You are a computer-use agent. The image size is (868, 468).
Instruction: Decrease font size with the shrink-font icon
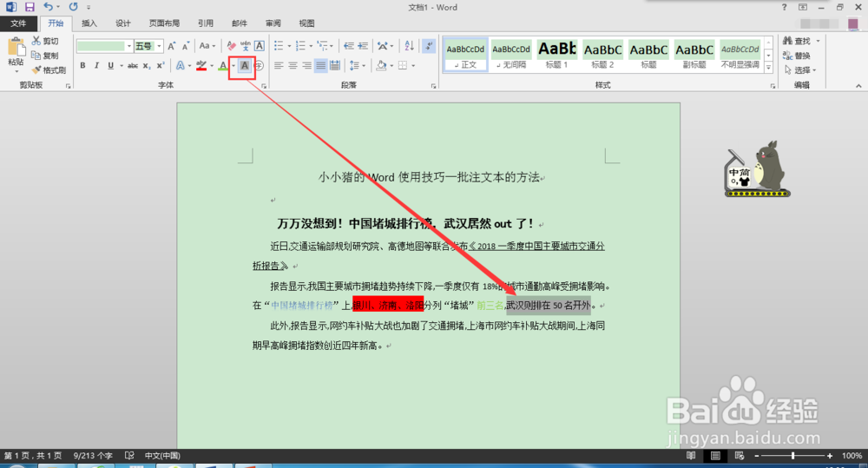click(x=186, y=46)
